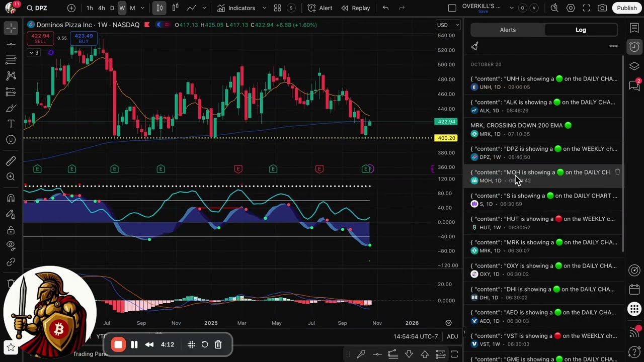Screen dimensions: 644x362
Task: Click the red SELL 422.94 button
Action: pos(40,38)
